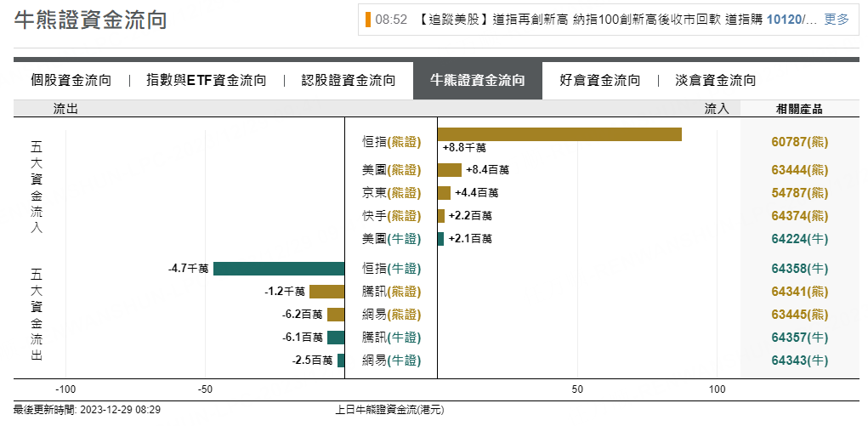Click 更多 link in news ticker
868x426 pixels.
(x=837, y=20)
